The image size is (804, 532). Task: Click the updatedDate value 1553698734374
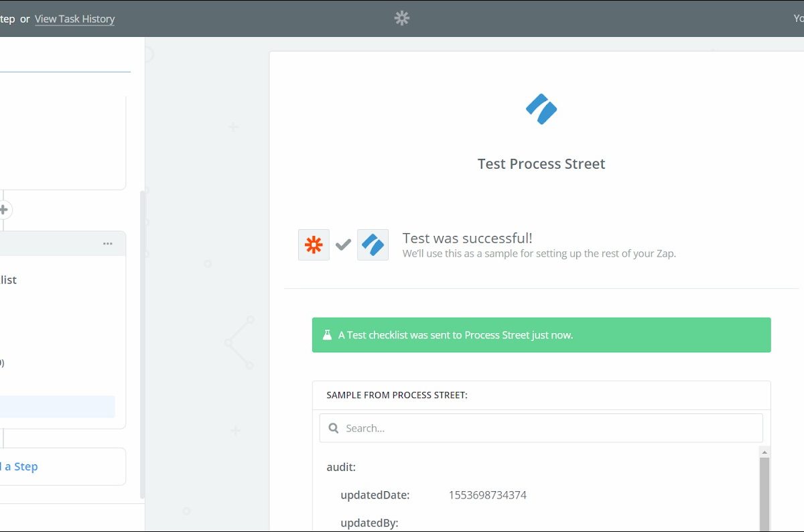click(x=487, y=495)
